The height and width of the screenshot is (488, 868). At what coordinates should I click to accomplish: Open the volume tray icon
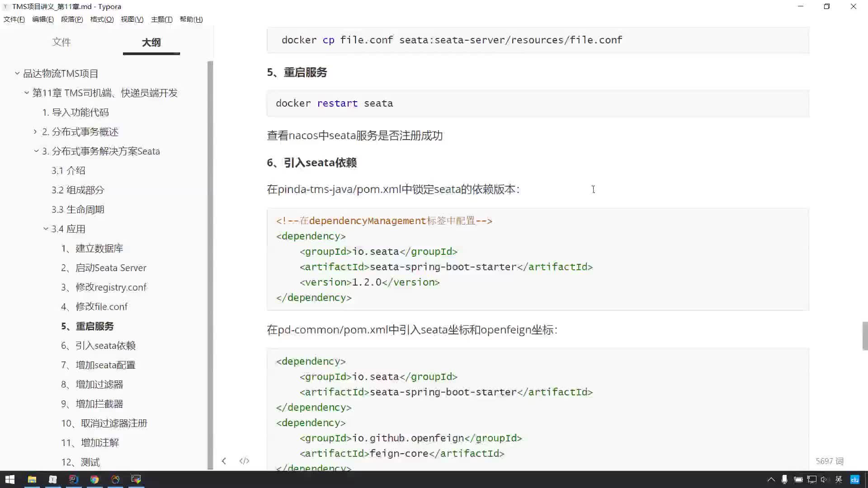824,479
